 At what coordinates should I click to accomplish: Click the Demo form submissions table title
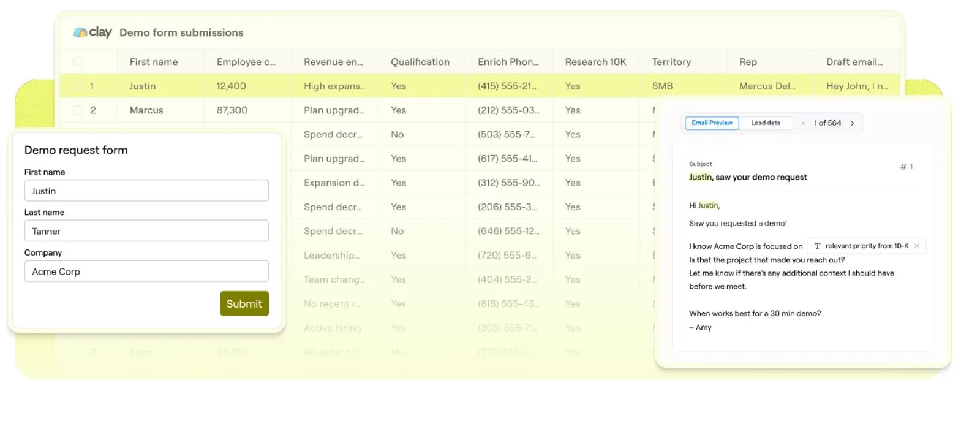(181, 32)
